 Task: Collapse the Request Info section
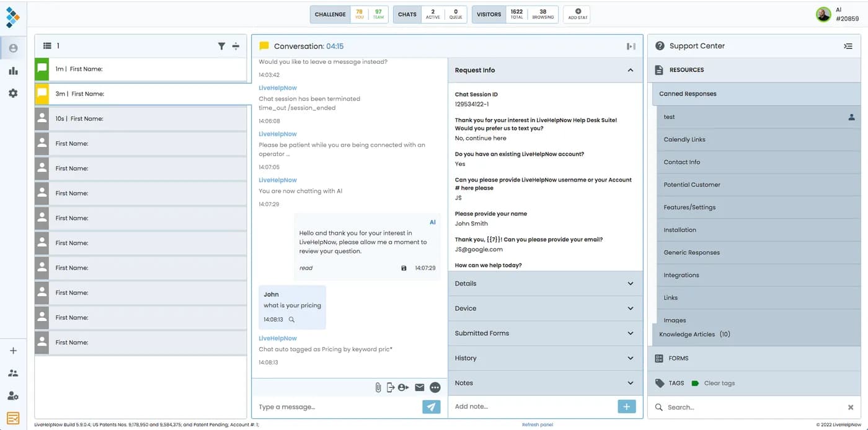tap(631, 70)
